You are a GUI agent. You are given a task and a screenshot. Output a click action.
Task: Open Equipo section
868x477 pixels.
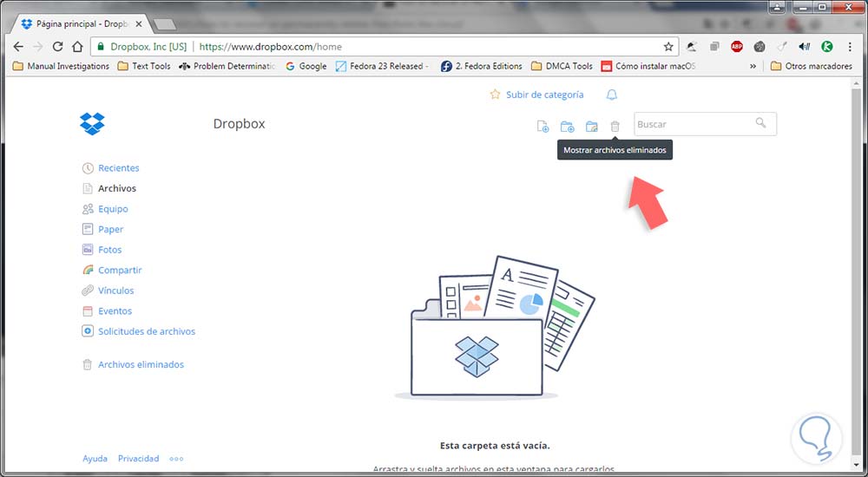tap(113, 209)
